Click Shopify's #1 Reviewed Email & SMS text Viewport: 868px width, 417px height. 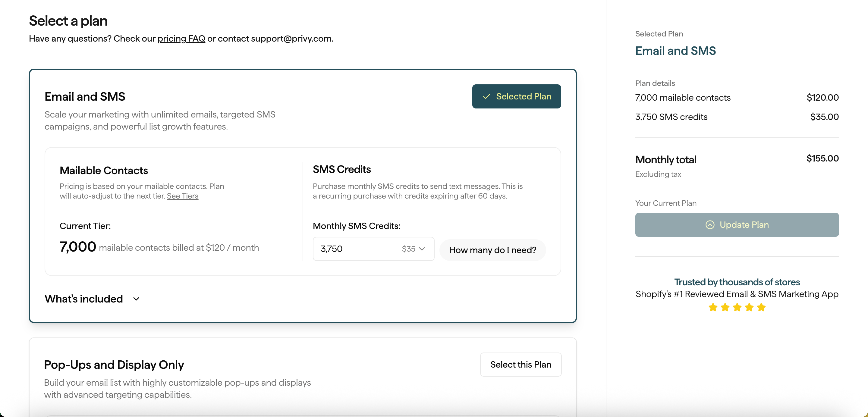(x=737, y=294)
